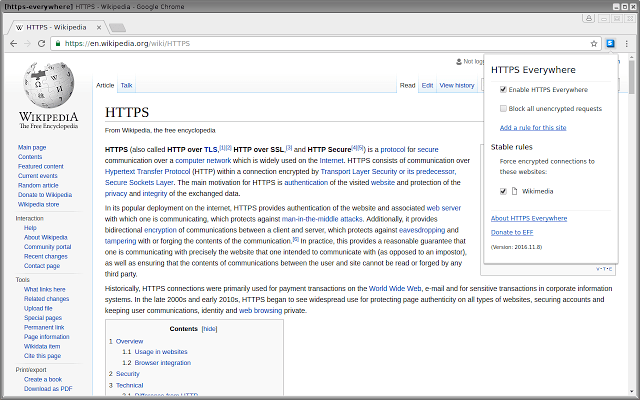Click the URL address bar field
Screen dimensions: 640x400
click(x=300, y=44)
